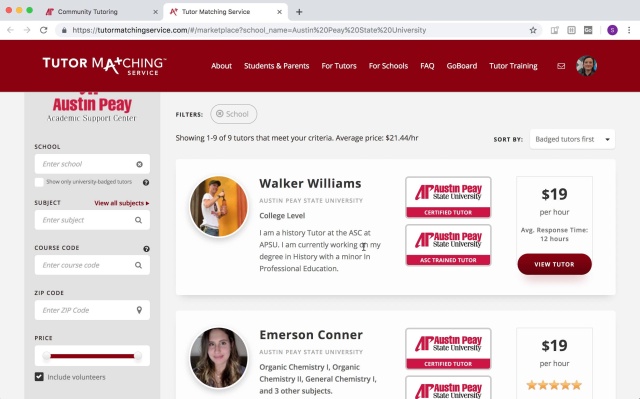Screen dimensions: 640x399
Task: Reload the page with the refresh icon
Action: [x=44, y=30]
